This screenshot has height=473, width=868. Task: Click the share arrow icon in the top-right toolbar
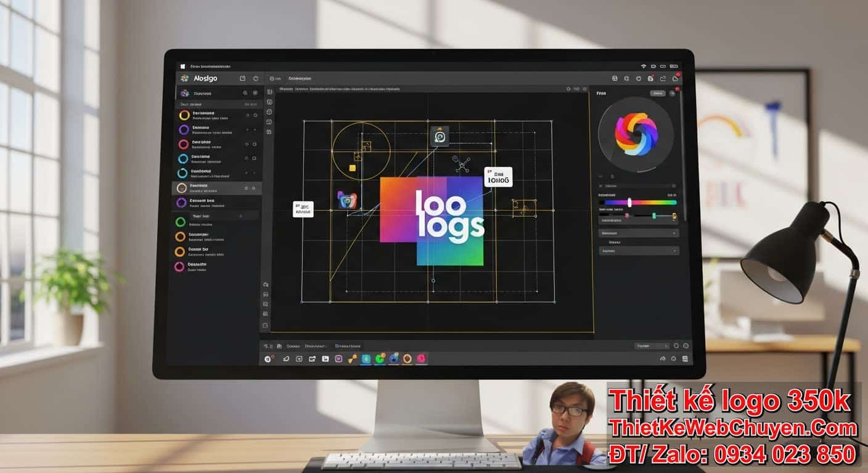pyautogui.click(x=663, y=79)
